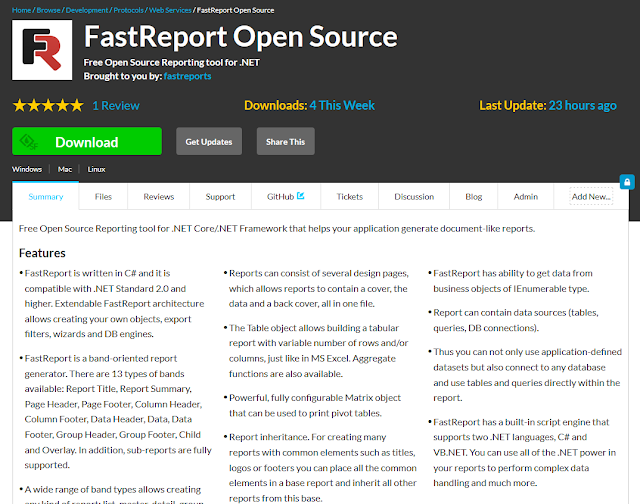Switch to the Discussion tab
Image resolution: width=640 pixels, height=504 pixels.
[x=414, y=197]
